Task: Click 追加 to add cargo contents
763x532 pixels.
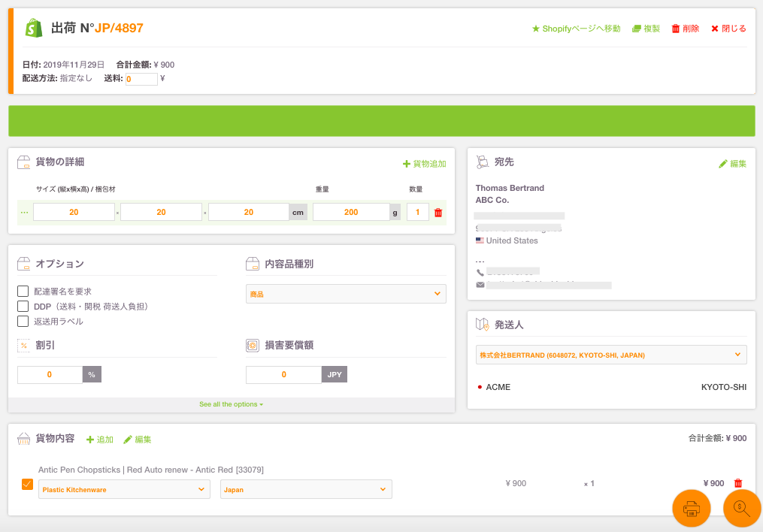Action: click(100, 440)
